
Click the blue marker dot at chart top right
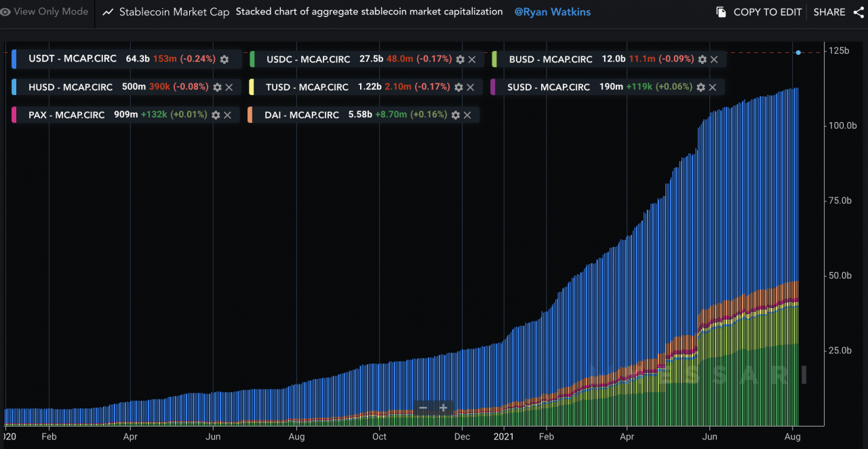(x=798, y=52)
